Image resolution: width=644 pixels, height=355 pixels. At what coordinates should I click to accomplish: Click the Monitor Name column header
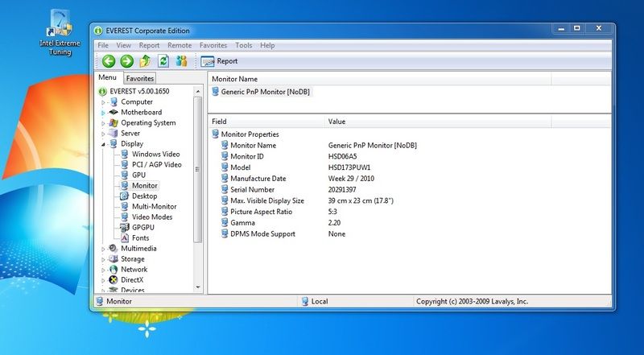[x=380, y=80]
